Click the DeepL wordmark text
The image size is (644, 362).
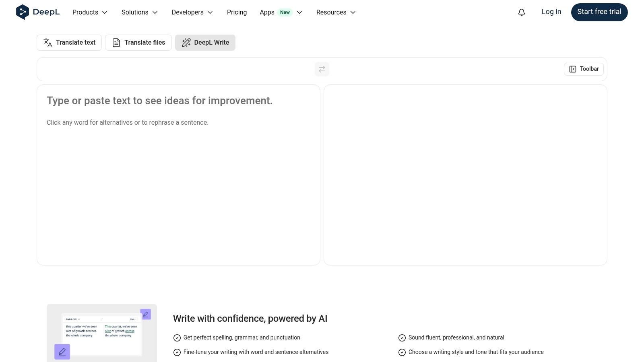(x=46, y=12)
